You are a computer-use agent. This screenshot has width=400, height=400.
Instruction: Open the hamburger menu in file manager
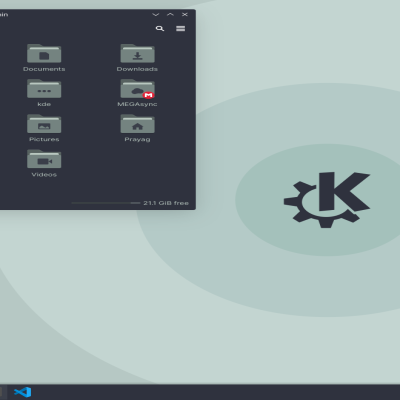[x=180, y=29]
